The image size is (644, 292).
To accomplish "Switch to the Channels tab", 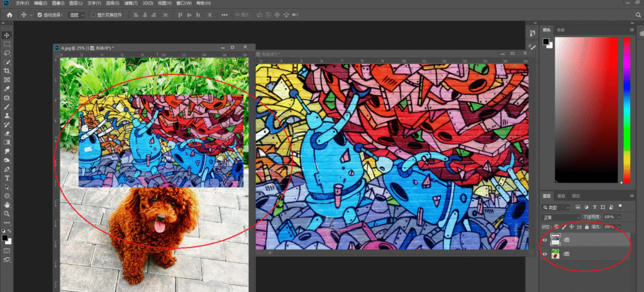I will click(x=560, y=196).
